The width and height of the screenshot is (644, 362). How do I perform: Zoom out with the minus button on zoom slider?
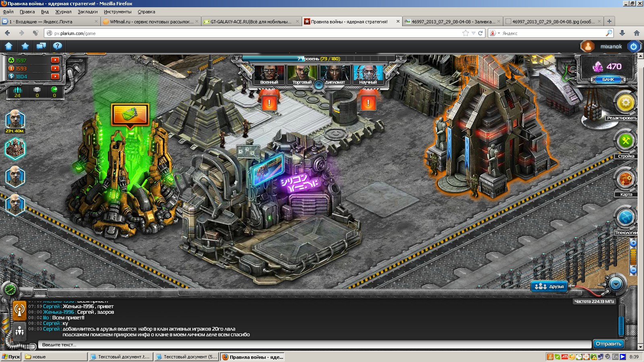[633, 270]
